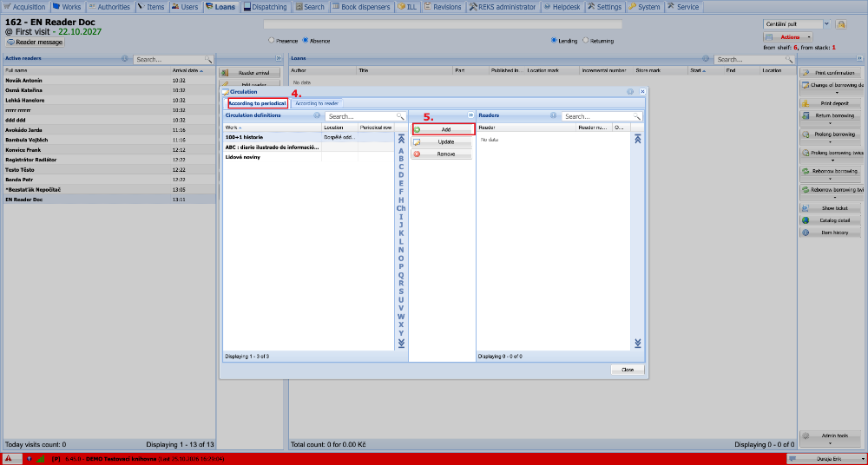Collapse the right-side actions panel
The image size is (868, 465).
[859, 58]
